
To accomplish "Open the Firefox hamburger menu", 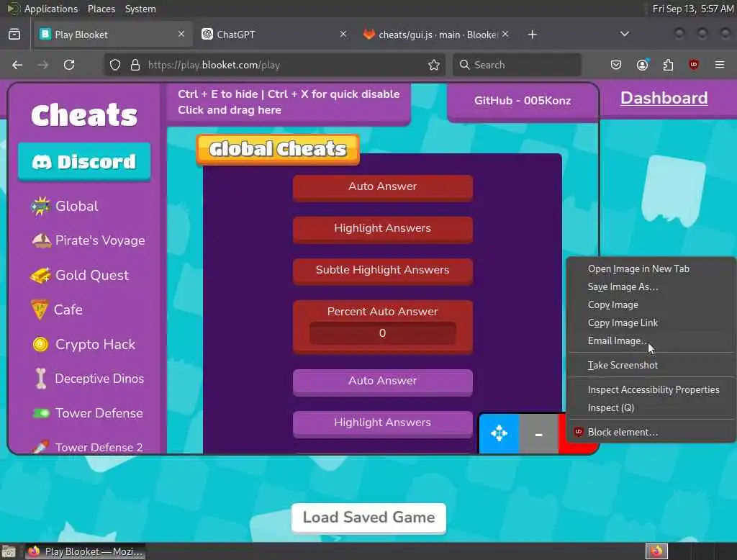I will pos(720,65).
